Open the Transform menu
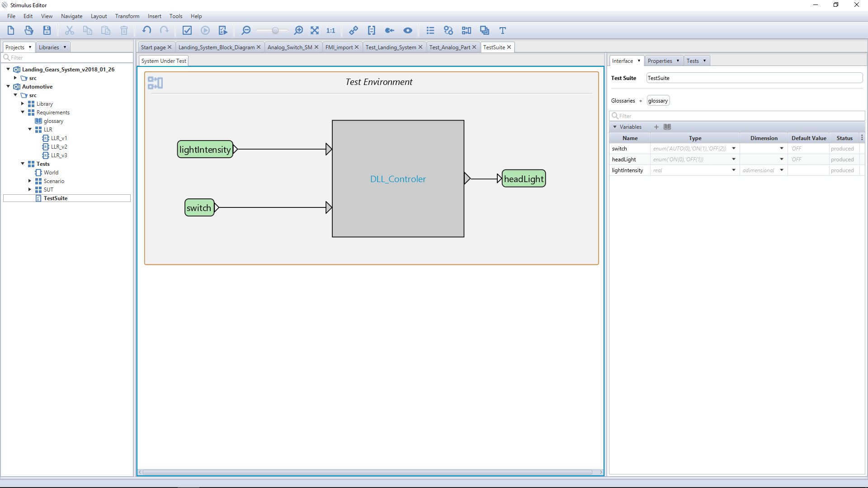Screen dimensions: 868x488 point(127,16)
